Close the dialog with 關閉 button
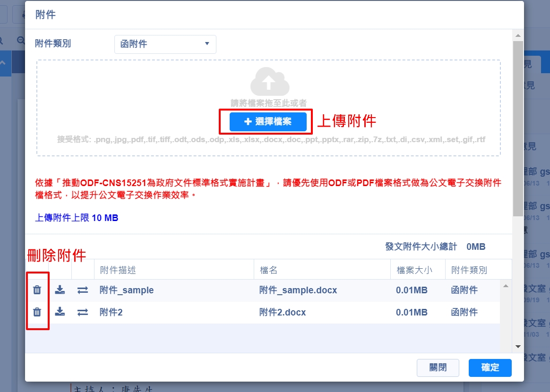 (438, 368)
